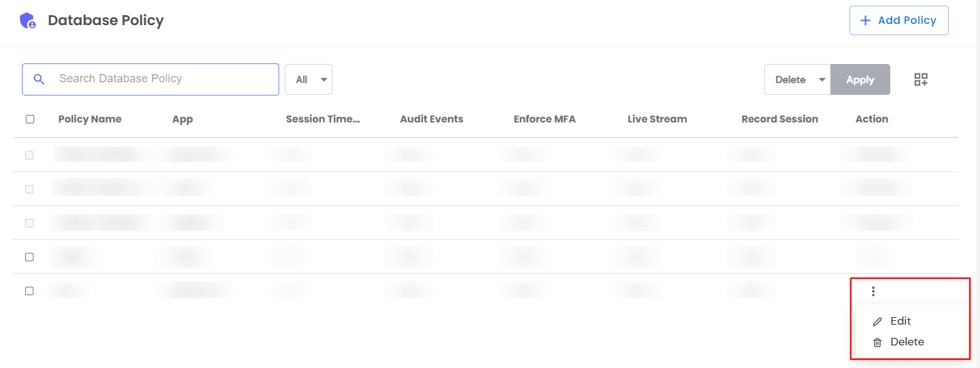Click the Search Database Policy input field
The width and height of the screenshot is (980, 368).
pyautogui.click(x=151, y=79)
